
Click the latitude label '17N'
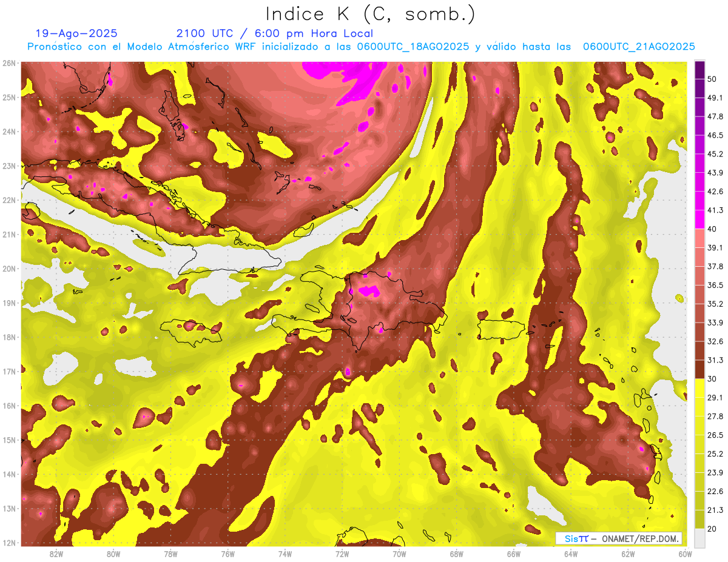click(x=9, y=371)
